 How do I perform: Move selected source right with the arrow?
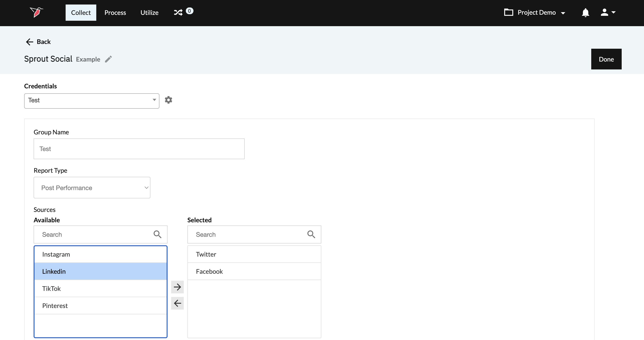pyautogui.click(x=177, y=287)
